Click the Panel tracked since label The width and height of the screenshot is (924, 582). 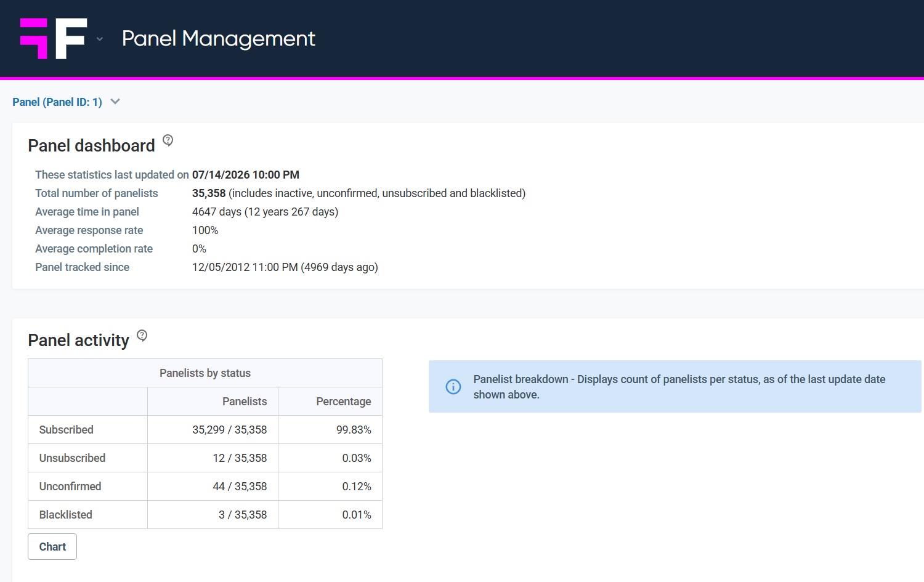82,267
